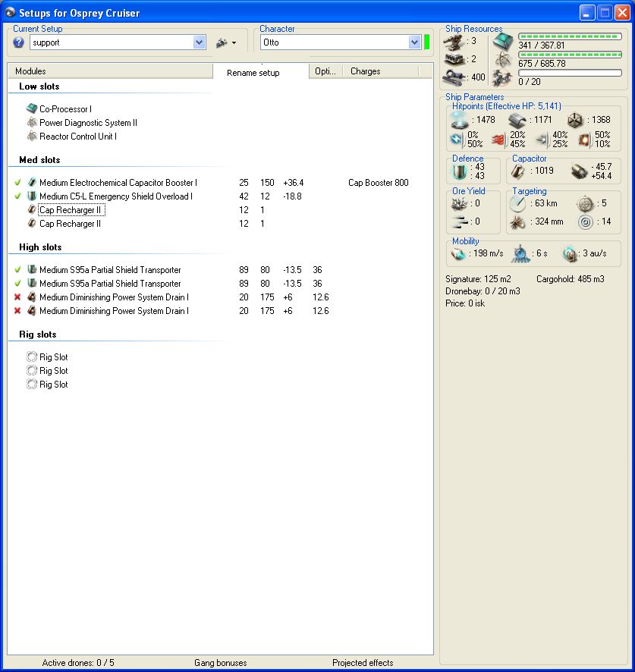Click the Rig slots section header
Screen dimensions: 635x672
click(x=38, y=334)
